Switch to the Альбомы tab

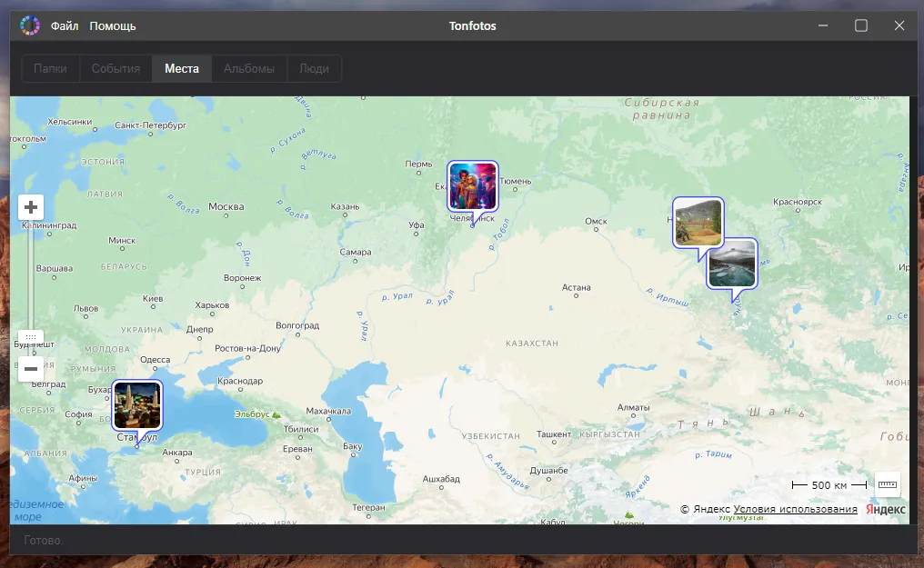coord(249,69)
